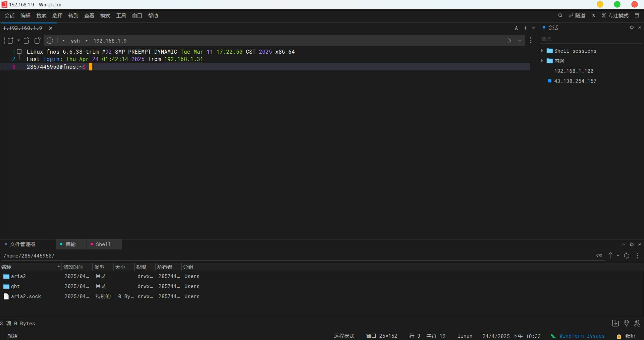Clear the file manager path field
The height and width of the screenshot is (340, 644).
pos(599,256)
